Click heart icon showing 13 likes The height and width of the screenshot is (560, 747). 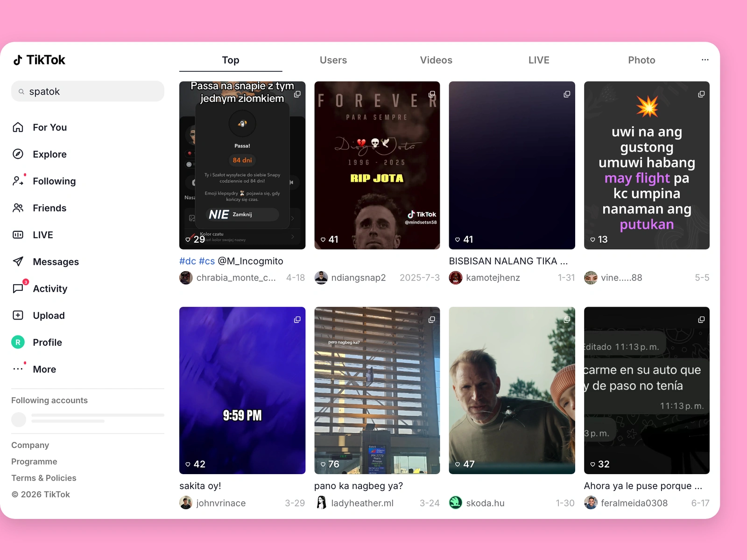pos(592,239)
